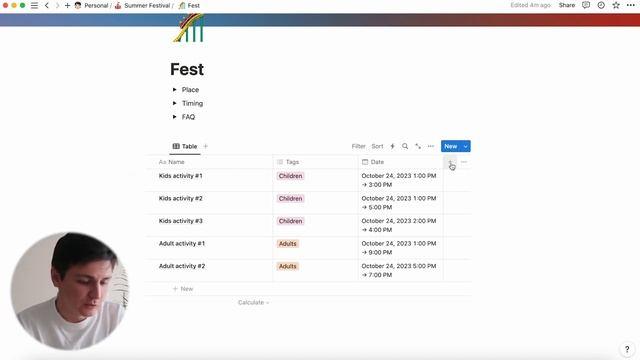The width and height of the screenshot is (640, 360).
Task: Click the blue New button
Action: 451,146
